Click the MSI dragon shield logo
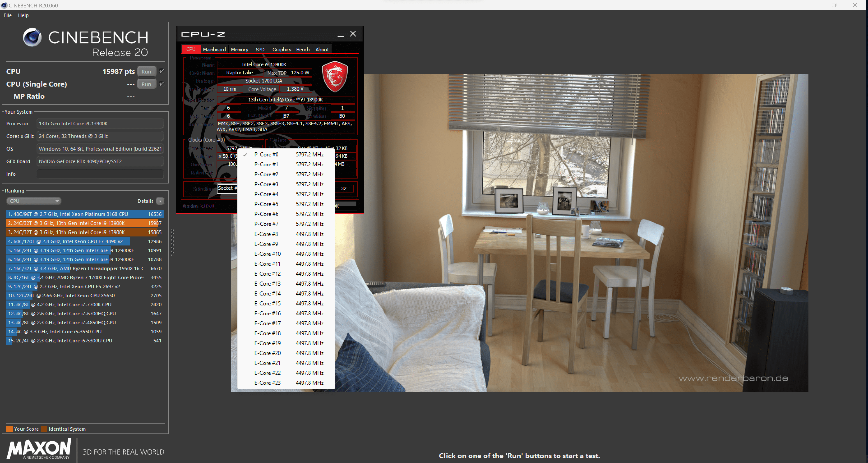 click(x=335, y=76)
